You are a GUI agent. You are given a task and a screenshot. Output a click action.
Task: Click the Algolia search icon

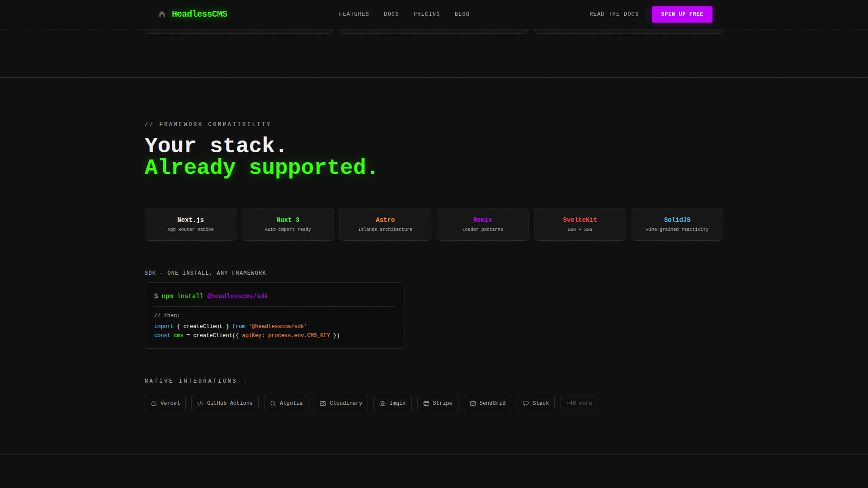click(273, 404)
